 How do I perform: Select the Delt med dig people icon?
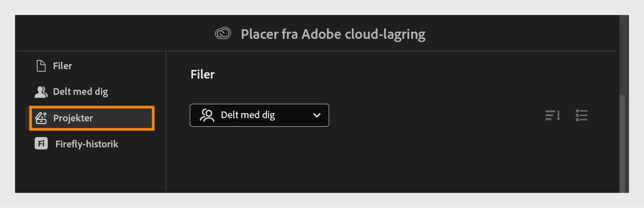41,91
